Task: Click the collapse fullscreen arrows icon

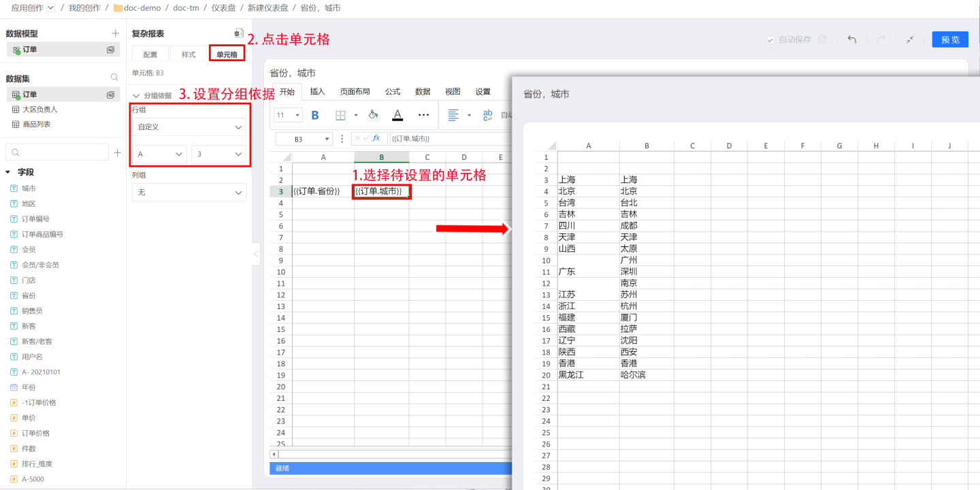Action: coord(910,39)
